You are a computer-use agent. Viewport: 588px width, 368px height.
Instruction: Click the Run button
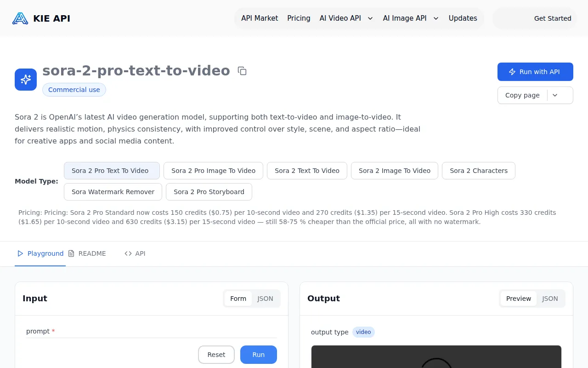(x=258, y=355)
